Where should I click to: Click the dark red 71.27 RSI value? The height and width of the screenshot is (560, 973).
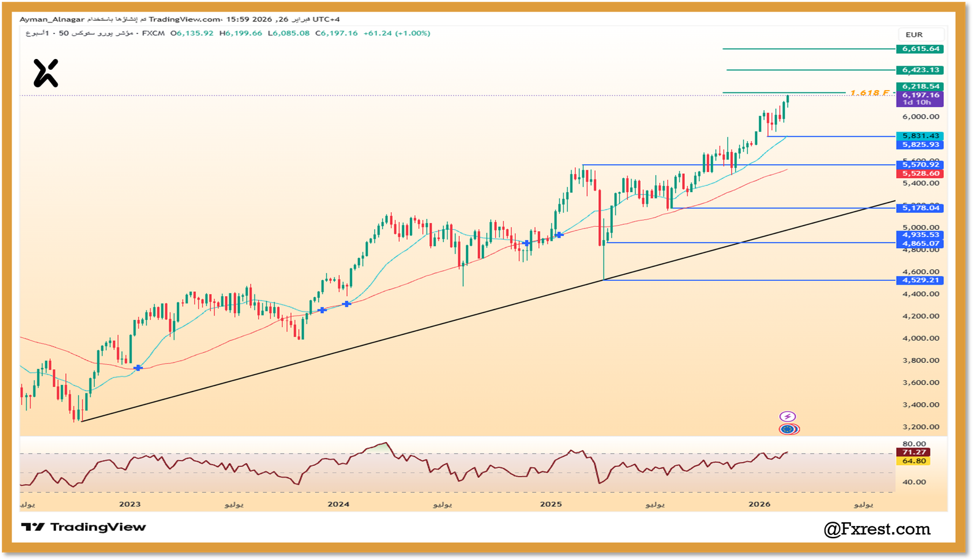(x=913, y=452)
